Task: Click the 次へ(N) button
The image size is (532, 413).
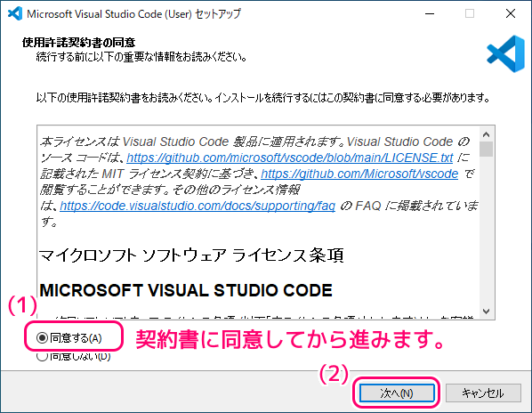Action: (397, 393)
